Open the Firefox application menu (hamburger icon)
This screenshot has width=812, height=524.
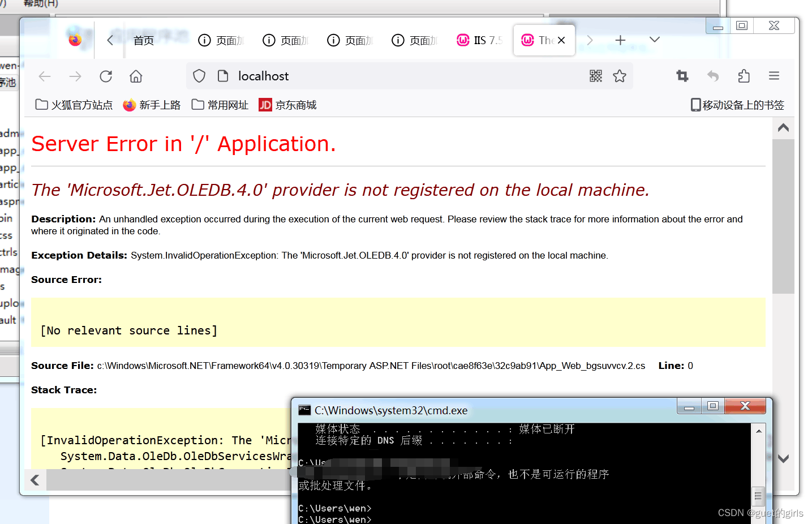pos(773,76)
